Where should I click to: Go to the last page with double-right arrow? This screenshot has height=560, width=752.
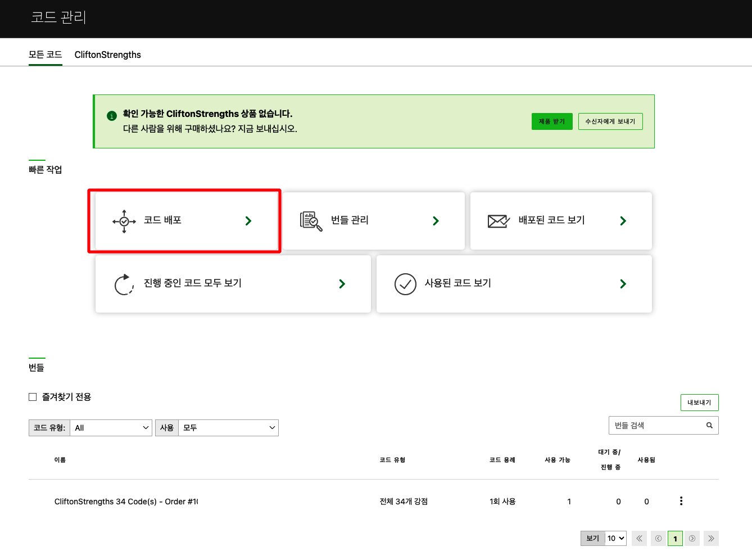coord(711,539)
